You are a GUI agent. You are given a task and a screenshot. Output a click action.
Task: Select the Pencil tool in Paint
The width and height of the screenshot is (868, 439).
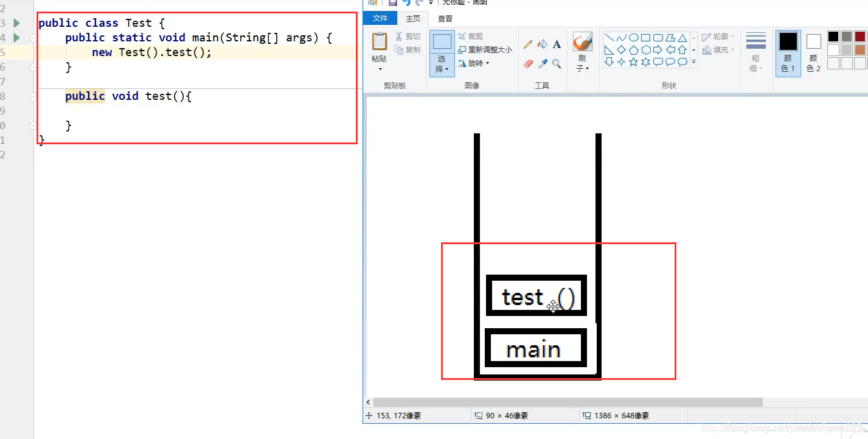(x=527, y=44)
